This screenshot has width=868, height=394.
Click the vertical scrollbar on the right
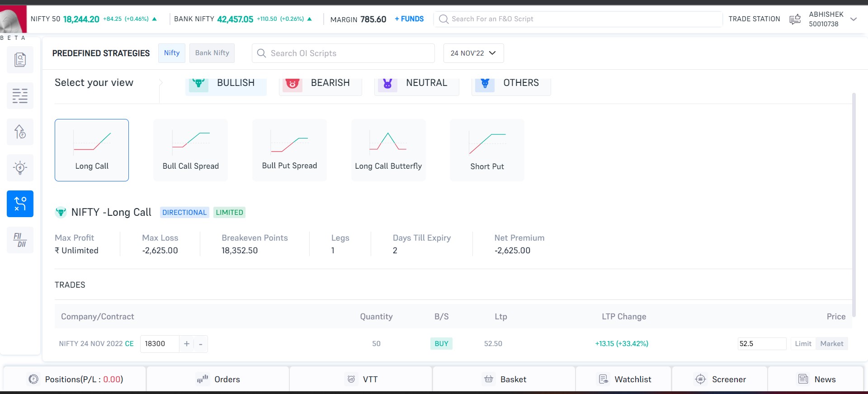coord(854,204)
